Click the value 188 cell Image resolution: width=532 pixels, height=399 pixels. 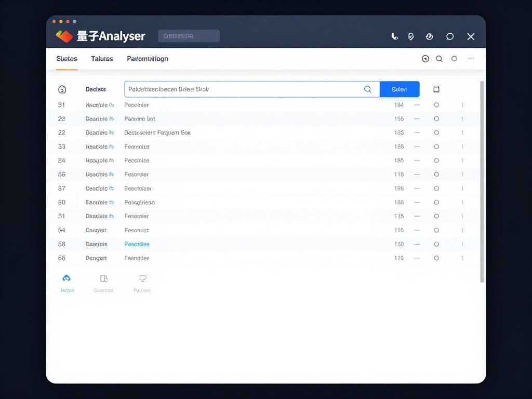399,202
